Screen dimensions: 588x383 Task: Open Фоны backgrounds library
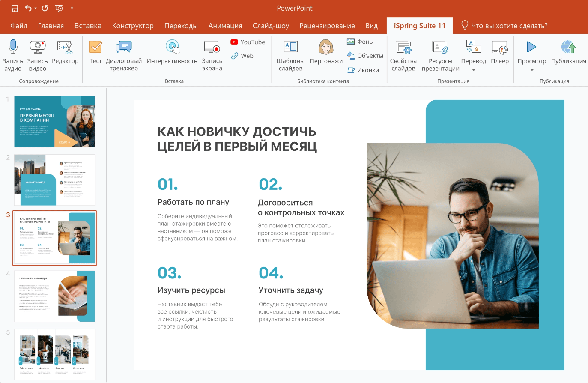360,42
